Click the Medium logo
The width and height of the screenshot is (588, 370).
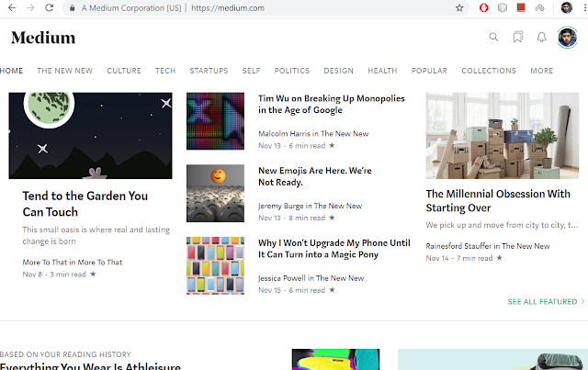coord(43,38)
